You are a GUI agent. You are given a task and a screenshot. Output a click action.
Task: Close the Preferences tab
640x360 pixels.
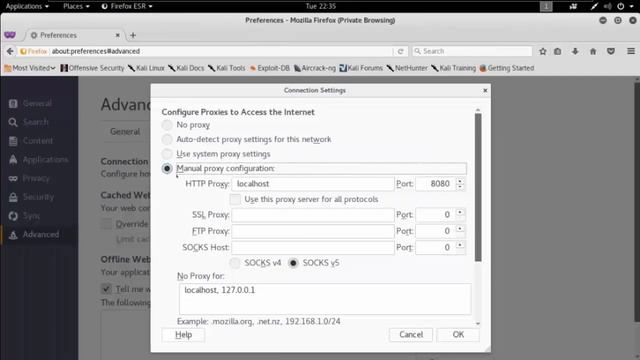(x=118, y=35)
